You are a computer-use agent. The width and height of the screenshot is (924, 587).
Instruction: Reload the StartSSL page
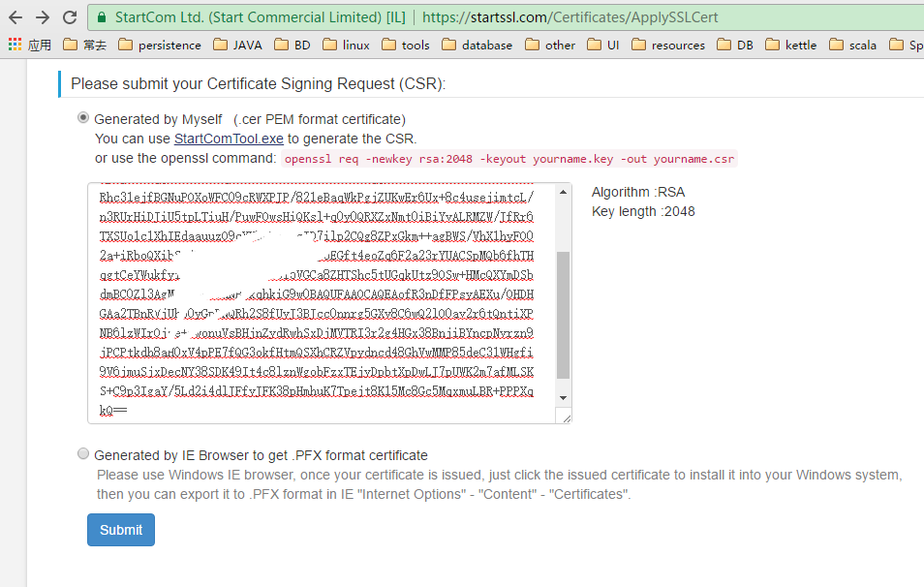click(70, 17)
